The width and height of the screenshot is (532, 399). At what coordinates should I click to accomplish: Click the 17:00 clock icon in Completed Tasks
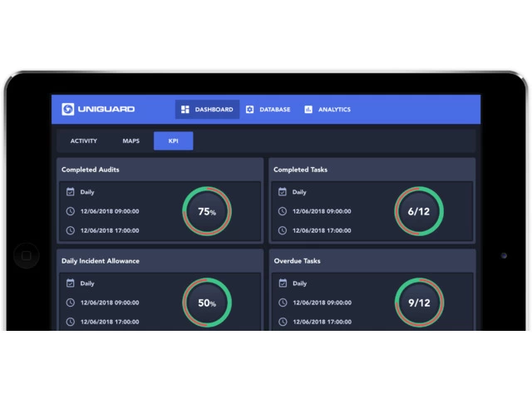[x=283, y=230]
